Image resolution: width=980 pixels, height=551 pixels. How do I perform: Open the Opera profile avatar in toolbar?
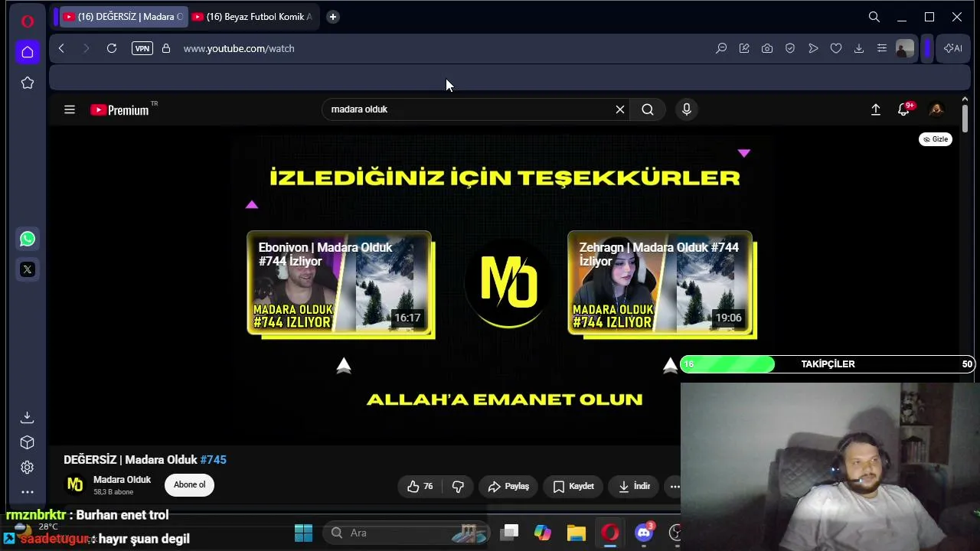[905, 49]
